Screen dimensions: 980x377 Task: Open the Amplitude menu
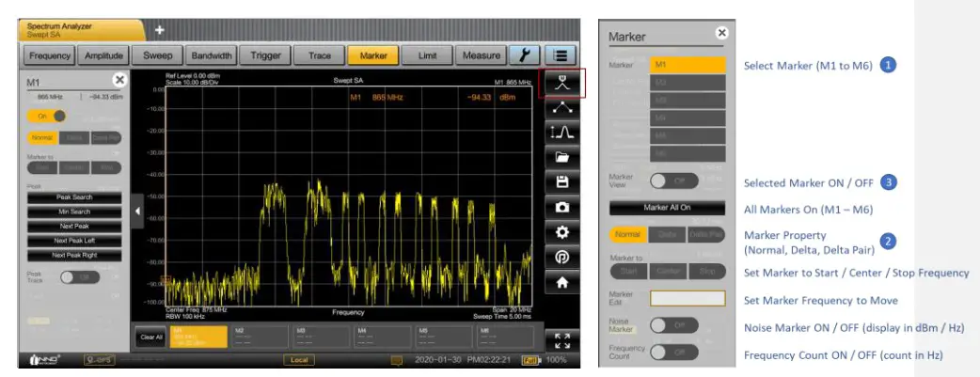coord(103,55)
